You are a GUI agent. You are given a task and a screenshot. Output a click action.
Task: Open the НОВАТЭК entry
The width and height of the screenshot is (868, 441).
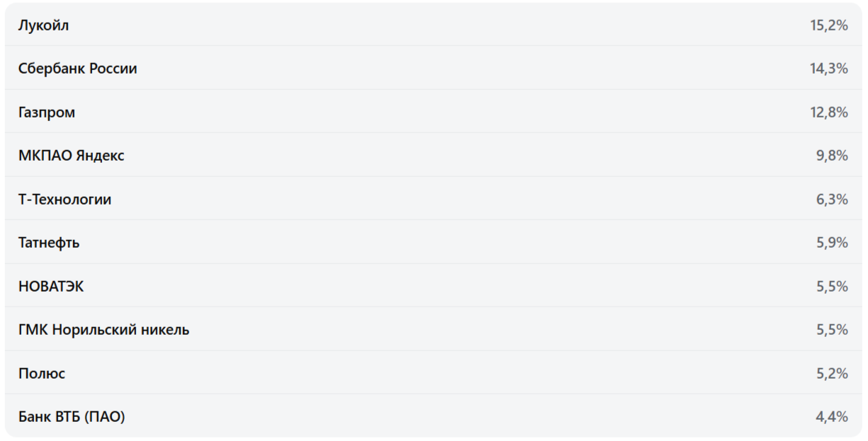50,287
